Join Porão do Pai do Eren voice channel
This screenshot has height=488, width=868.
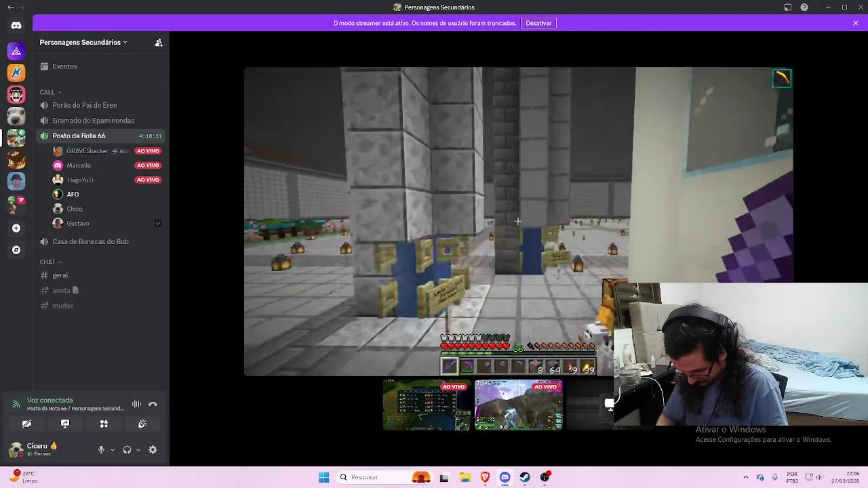click(x=101, y=105)
